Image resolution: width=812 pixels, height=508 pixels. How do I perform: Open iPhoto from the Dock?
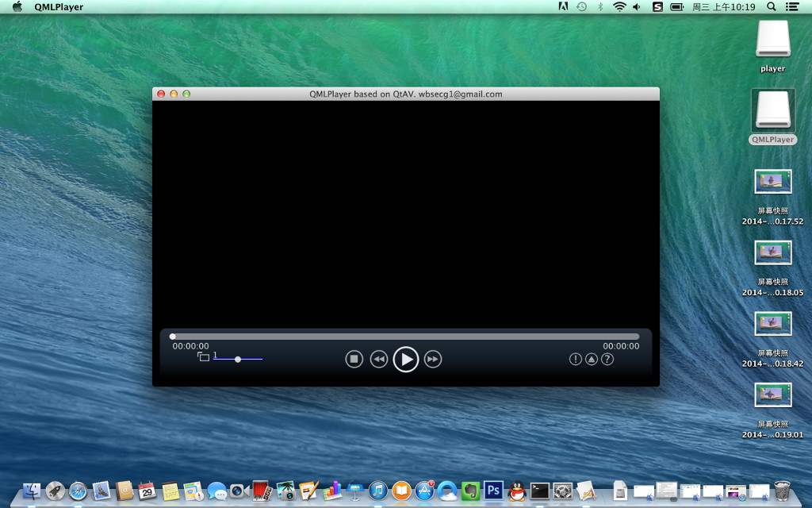point(285,491)
